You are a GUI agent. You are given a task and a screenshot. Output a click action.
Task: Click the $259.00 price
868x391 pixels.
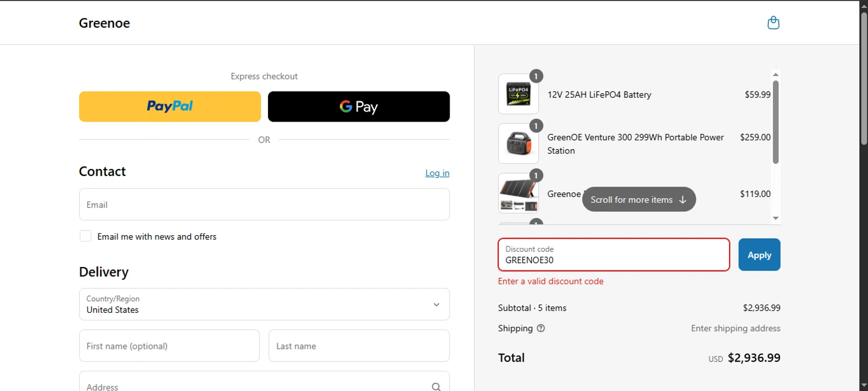[x=755, y=137]
